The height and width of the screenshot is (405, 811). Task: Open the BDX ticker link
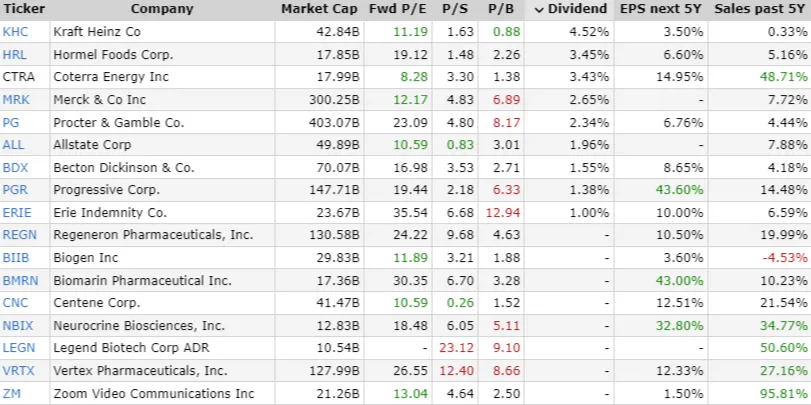pos(16,168)
